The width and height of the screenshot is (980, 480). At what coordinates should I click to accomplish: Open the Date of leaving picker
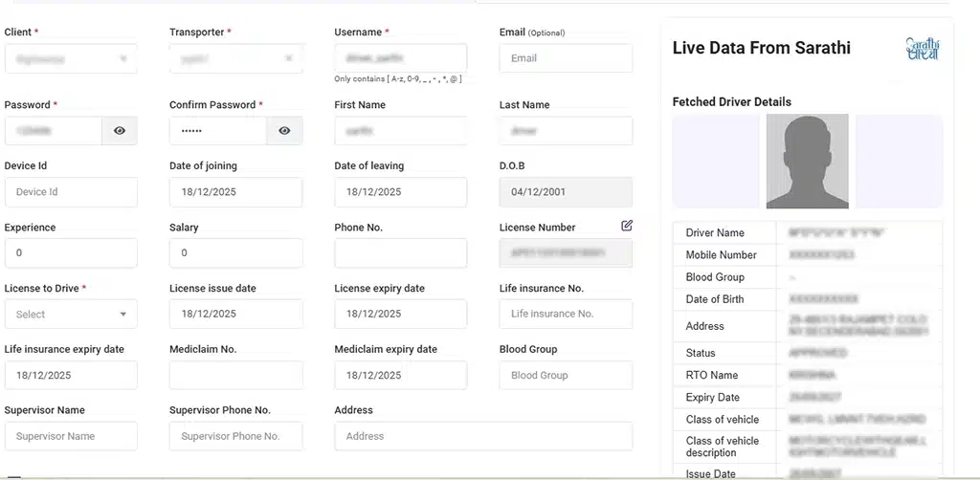401,192
